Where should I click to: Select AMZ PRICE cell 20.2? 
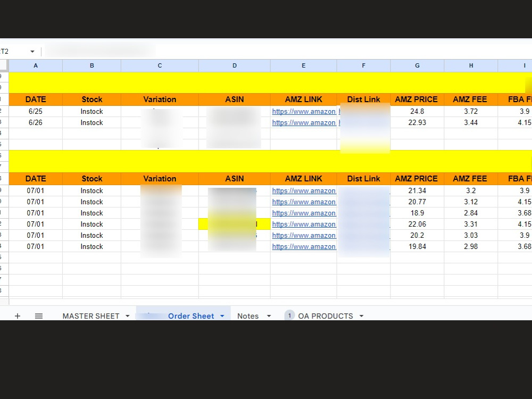tap(417, 236)
